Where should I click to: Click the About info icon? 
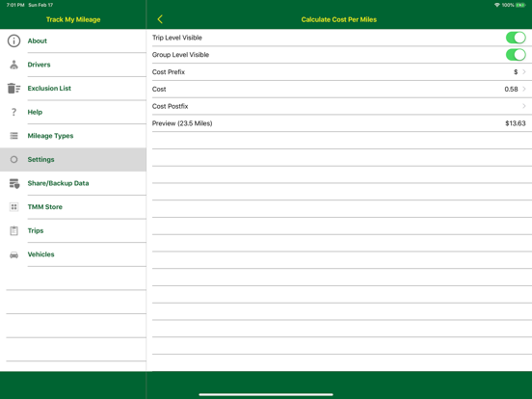[13, 40]
